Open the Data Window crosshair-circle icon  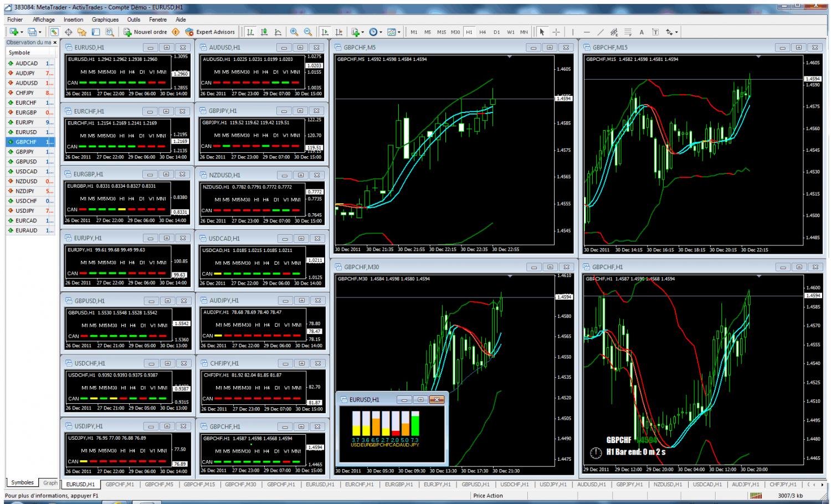tap(68, 32)
